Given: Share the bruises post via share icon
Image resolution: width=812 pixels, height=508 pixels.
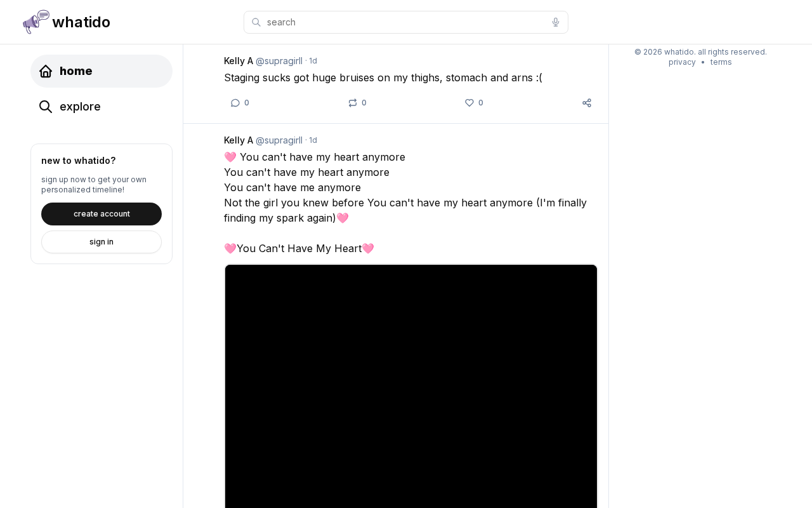Looking at the screenshot, I should coord(587,103).
